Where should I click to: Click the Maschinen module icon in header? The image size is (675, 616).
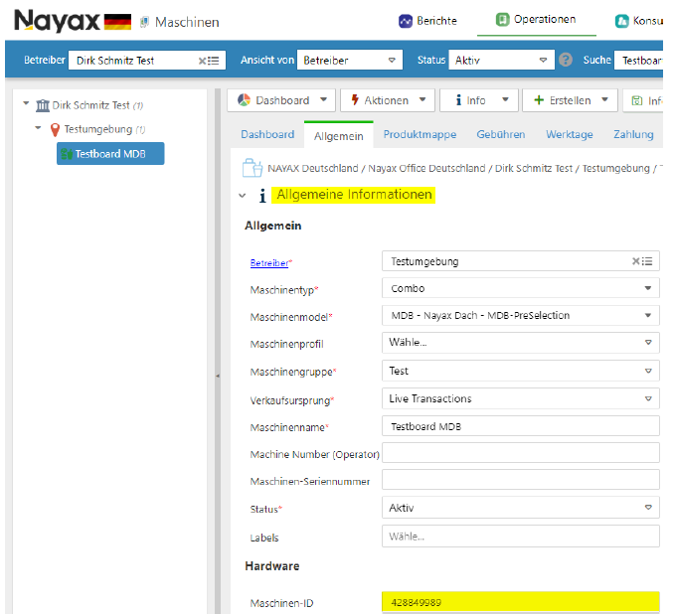pos(144,22)
